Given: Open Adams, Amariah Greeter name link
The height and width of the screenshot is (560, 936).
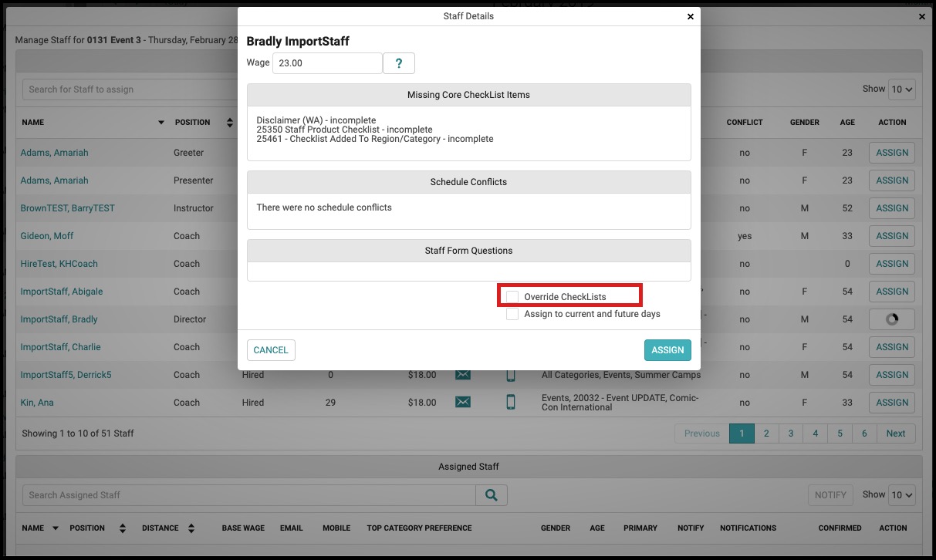Looking at the screenshot, I should [54, 153].
